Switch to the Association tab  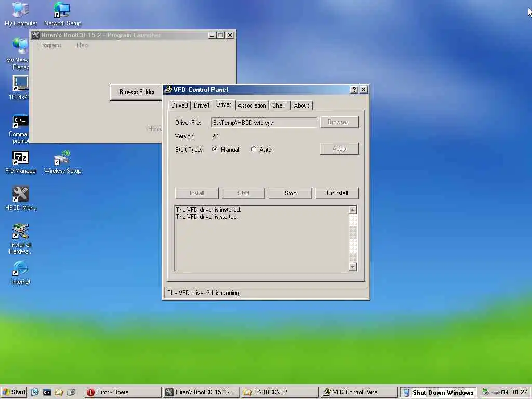tap(252, 105)
